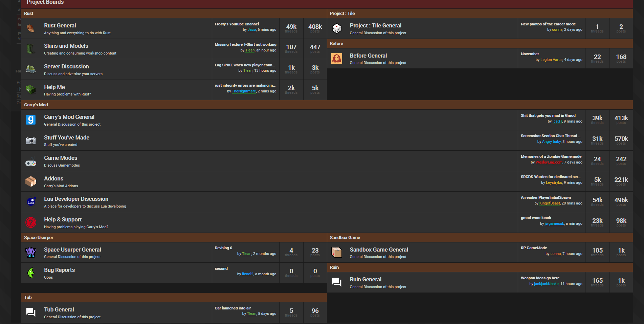Viewport: 644px width, 324px height.
Task: Open the Bug Reports board
Action: tap(59, 270)
